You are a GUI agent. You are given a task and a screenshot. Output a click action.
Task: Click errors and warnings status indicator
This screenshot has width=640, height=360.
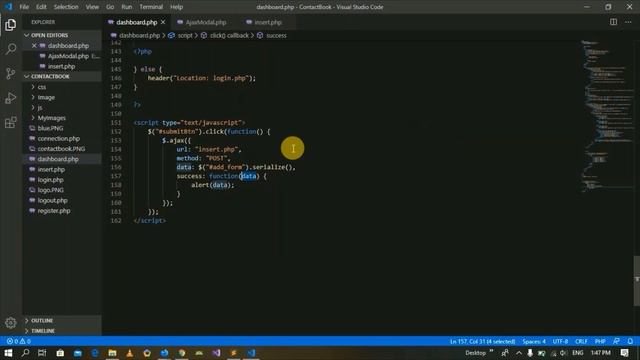(x=19, y=341)
